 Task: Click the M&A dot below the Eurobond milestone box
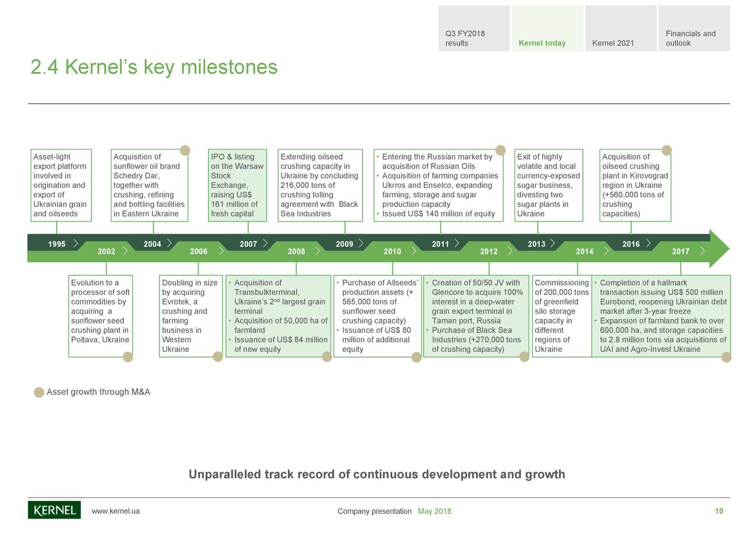pyautogui.click(x=726, y=356)
